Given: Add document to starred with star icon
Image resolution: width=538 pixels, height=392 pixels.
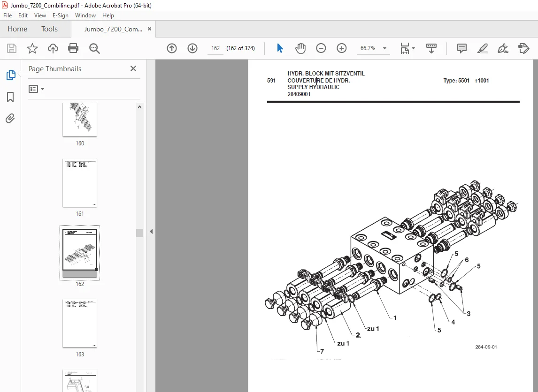Looking at the screenshot, I should point(32,48).
